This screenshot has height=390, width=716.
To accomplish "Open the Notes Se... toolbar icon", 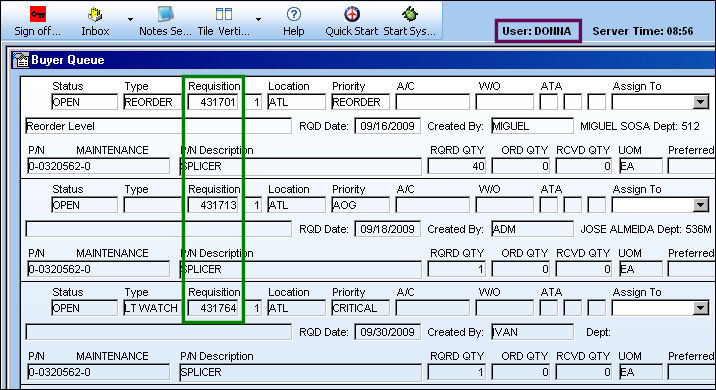I will [x=165, y=14].
